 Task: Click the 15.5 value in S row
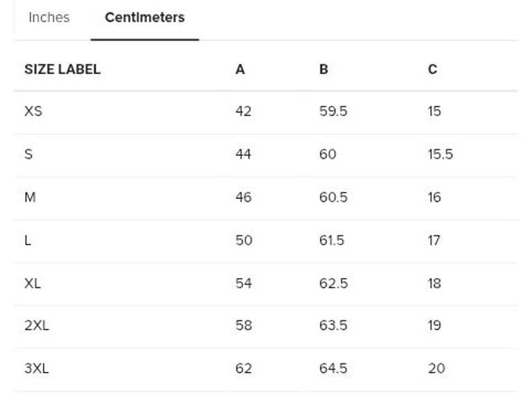[441, 154]
